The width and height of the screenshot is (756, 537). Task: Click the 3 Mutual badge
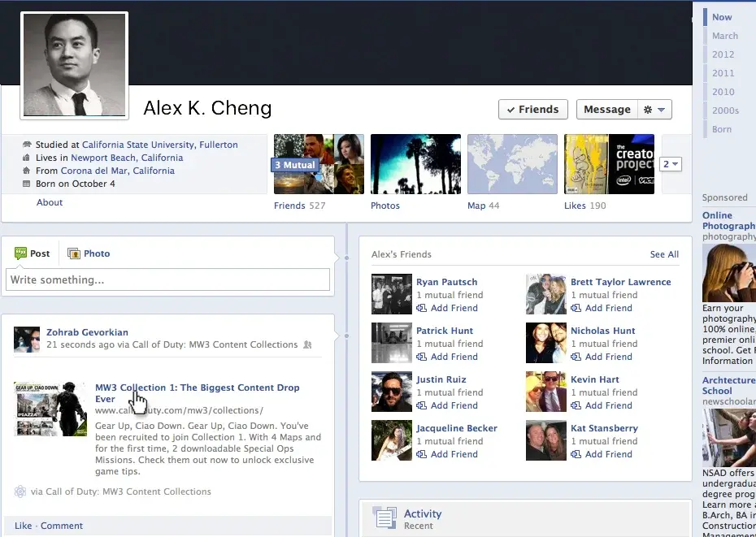(295, 165)
